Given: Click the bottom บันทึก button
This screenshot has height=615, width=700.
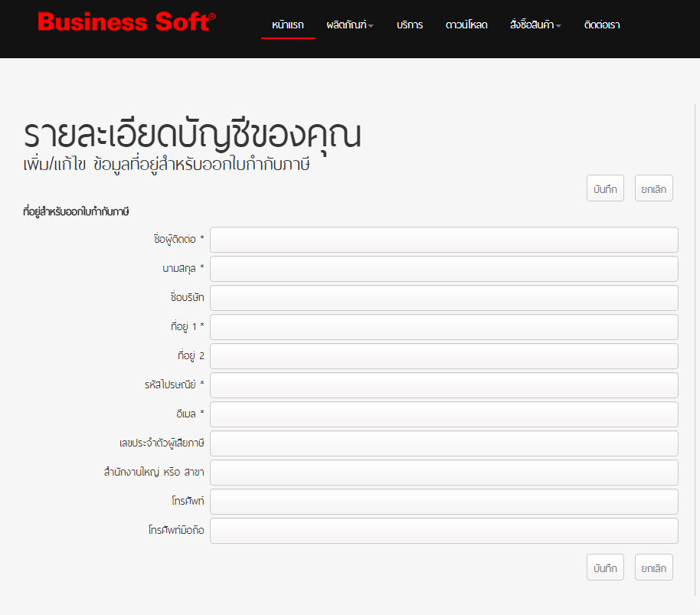Looking at the screenshot, I should coord(605,568).
